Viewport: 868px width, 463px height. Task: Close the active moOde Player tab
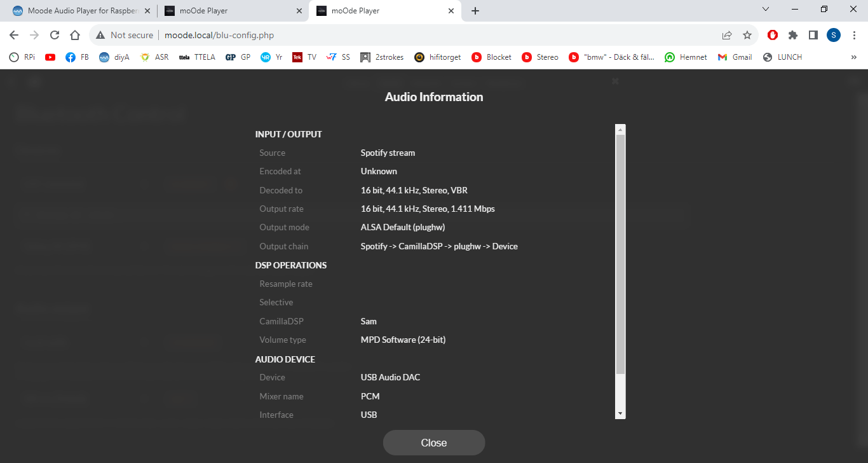(451, 11)
